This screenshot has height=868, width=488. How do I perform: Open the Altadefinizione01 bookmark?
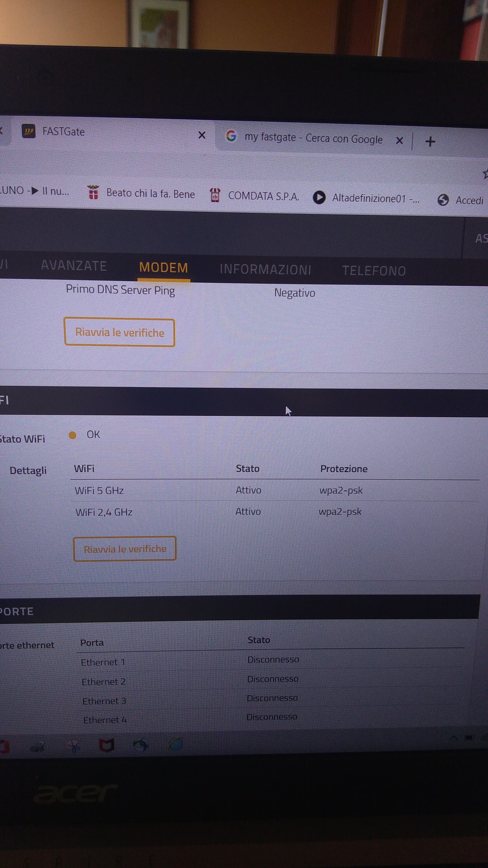pyautogui.click(x=366, y=198)
